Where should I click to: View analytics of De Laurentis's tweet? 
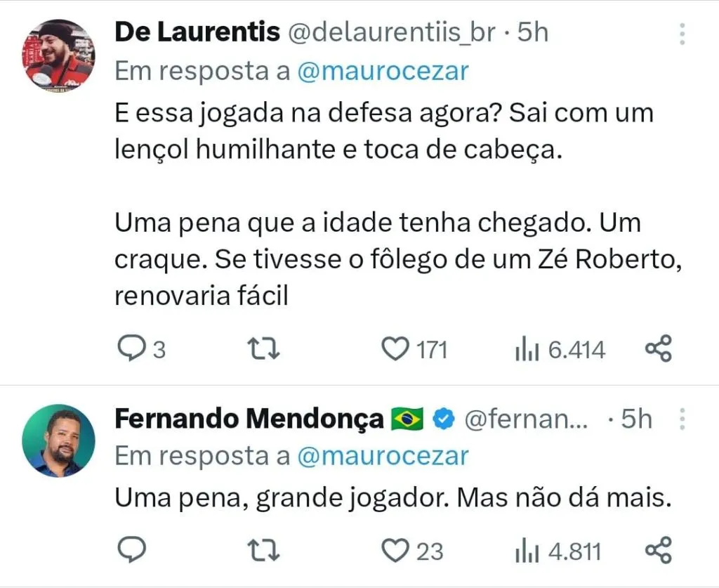coord(527,348)
